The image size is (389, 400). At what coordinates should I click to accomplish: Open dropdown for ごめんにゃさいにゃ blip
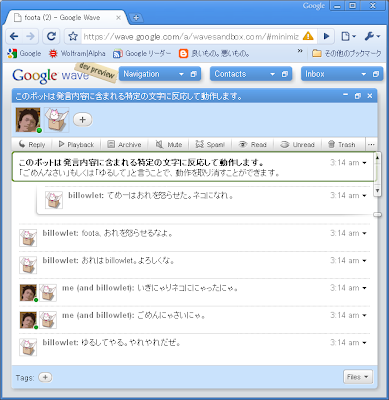tap(364, 315)
